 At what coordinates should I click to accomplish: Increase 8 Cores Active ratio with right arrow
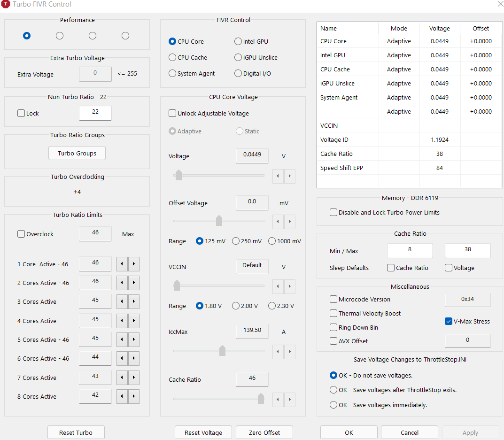(x=134, y=396)
